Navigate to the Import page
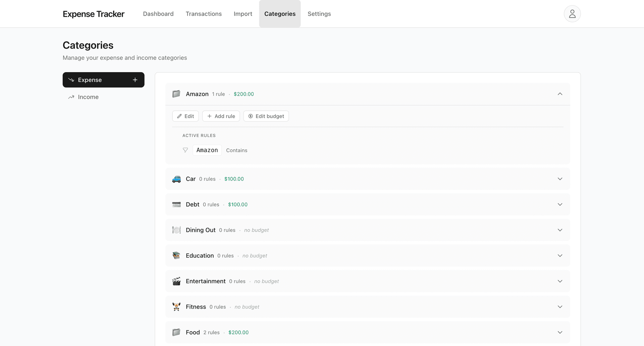Viewport: 644px width, 346px height. 243,14
